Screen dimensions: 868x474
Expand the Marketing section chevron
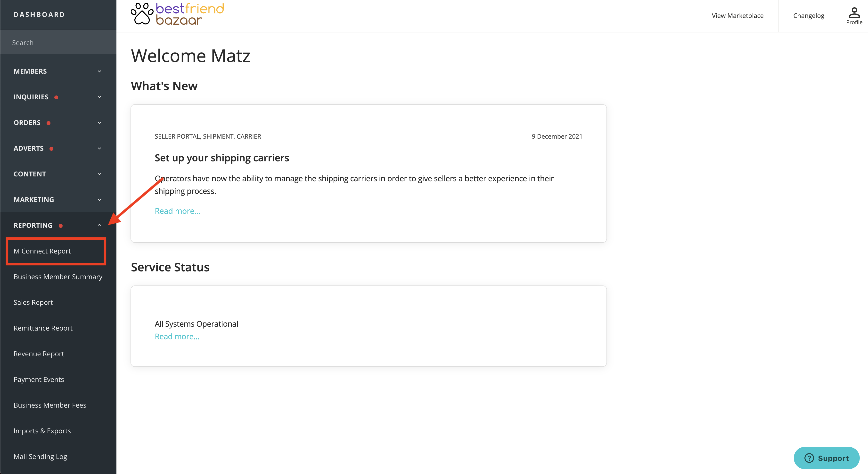[99, 200]
